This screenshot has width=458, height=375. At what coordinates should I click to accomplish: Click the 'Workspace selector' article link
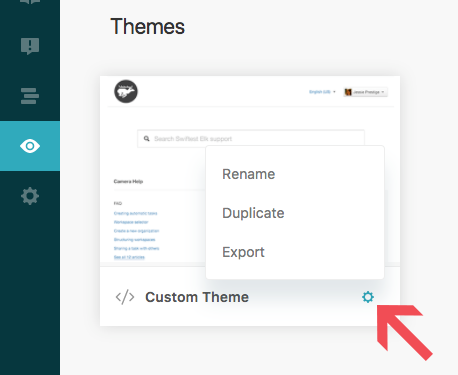[131, 222]
